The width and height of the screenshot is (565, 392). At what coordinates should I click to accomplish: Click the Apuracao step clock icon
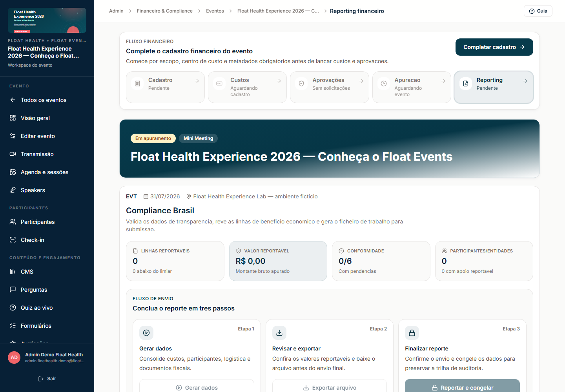click(384, 83)
